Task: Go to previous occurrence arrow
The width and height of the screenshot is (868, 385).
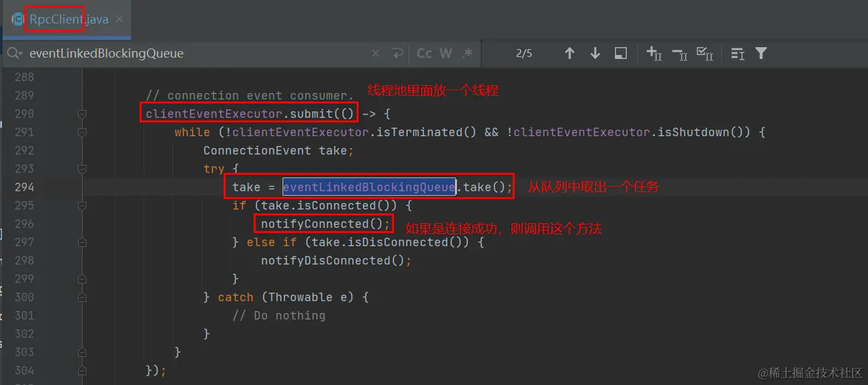Action: pos(569,53)
